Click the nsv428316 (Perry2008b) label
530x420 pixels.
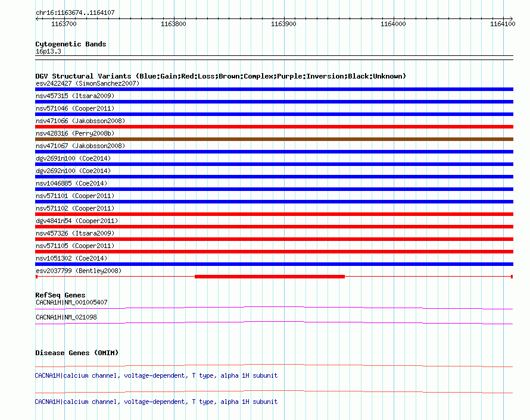tap(75, 133)
